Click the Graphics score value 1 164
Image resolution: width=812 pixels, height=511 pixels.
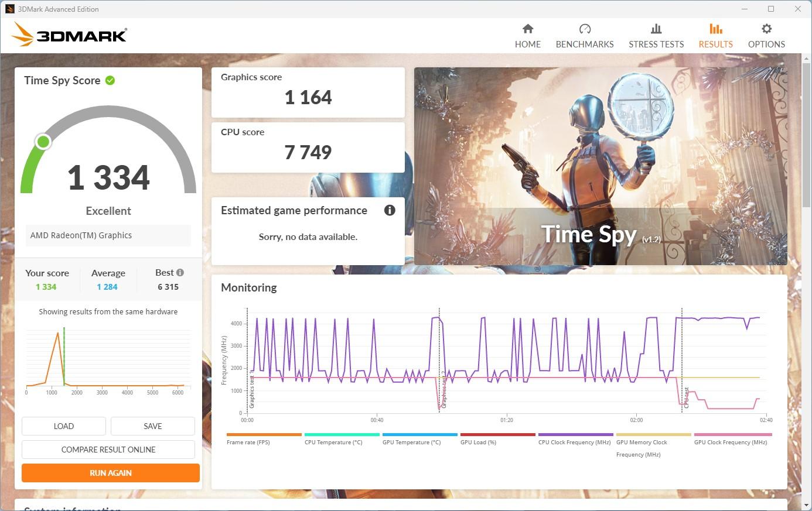tap(308, 97)
